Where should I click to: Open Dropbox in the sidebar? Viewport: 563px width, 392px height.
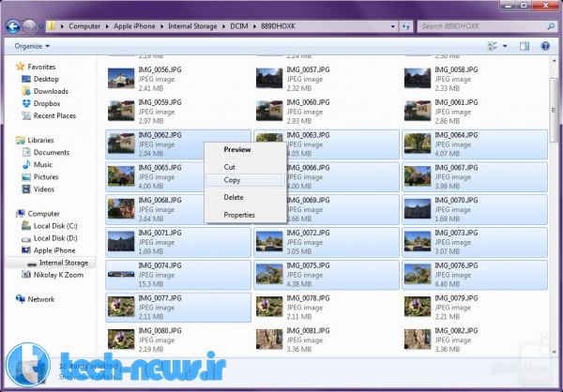(x=47, y=103)
